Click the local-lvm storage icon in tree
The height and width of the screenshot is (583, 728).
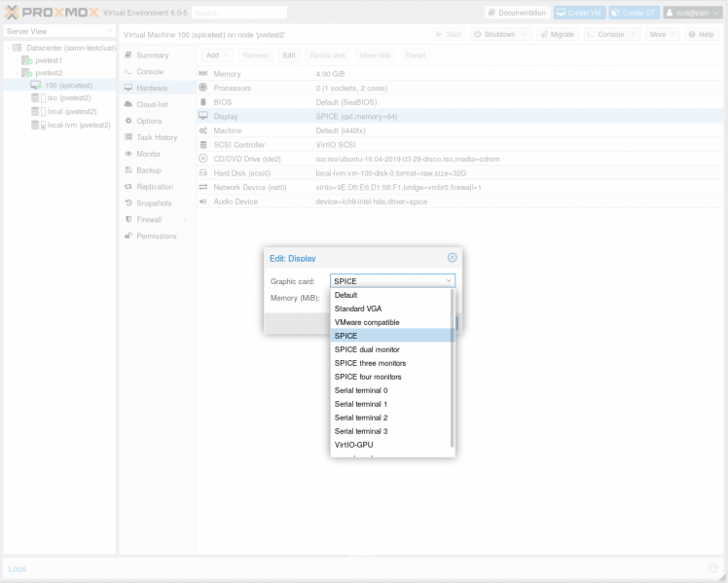pyautogui.click(x=37, y=126)
